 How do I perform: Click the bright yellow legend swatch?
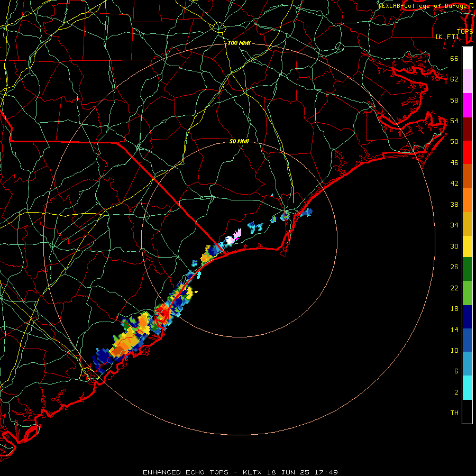(467, 246)
